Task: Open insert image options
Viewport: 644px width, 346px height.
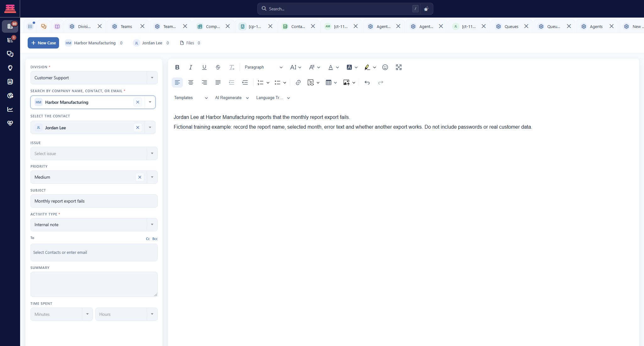Action: [x=349, y=82]
